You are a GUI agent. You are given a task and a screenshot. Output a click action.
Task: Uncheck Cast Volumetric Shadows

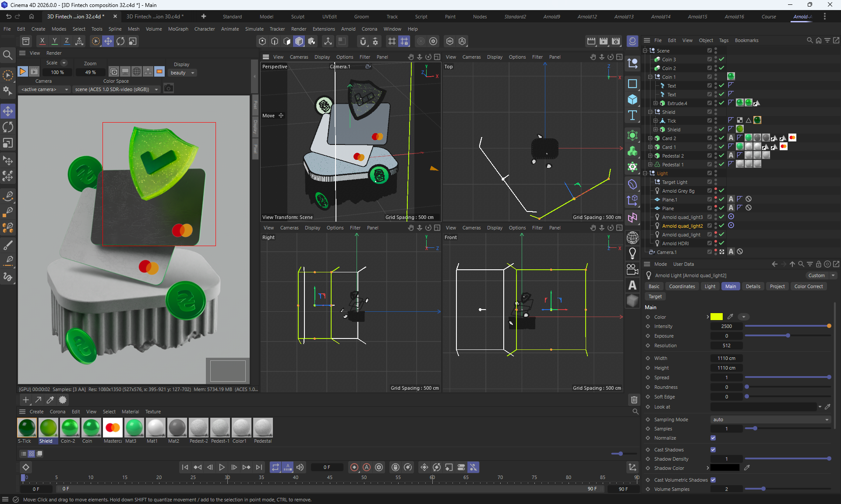point(713,480)
